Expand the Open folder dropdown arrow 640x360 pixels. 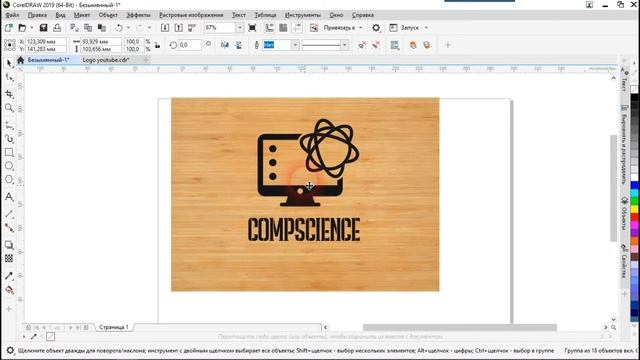click(x=31, y=28)
